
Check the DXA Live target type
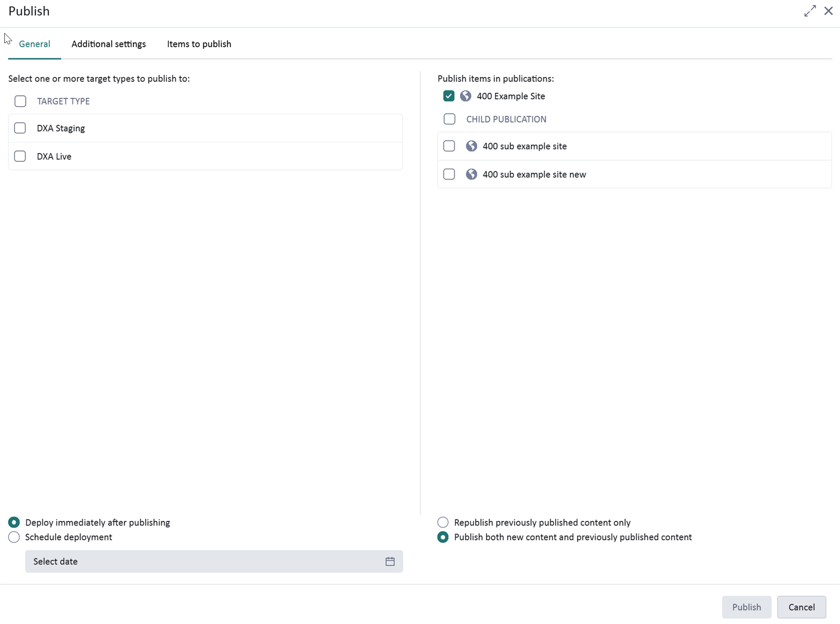[x=20, y=157]
